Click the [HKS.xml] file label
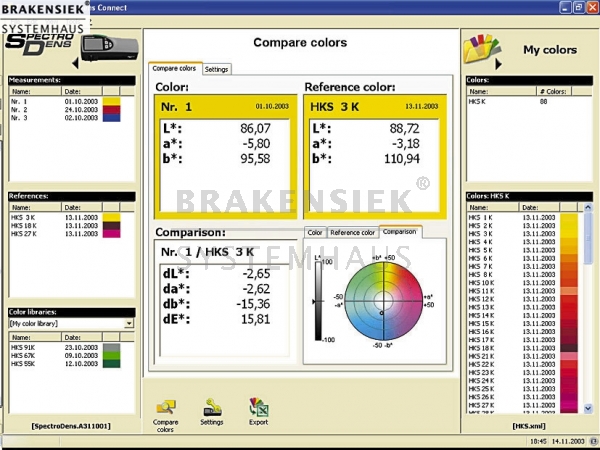The image size is (600, 450). (529, 426)
